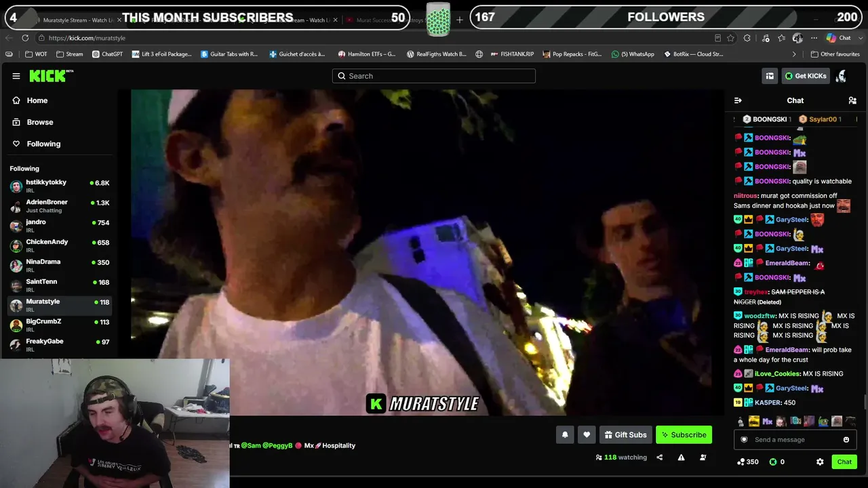Click niitrous username in chat
This screenshot has width=868, height=488.
tap(745, 196)
